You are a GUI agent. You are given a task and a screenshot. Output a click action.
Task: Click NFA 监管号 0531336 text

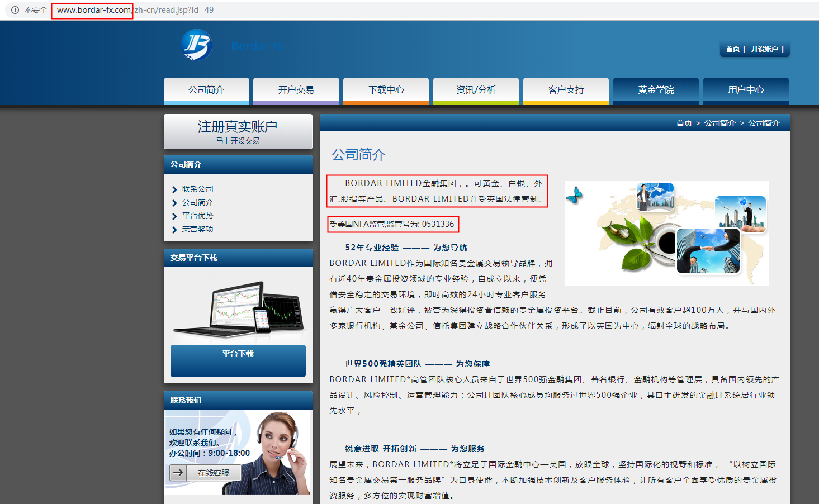pyautogui.click(x=392, y=224)
